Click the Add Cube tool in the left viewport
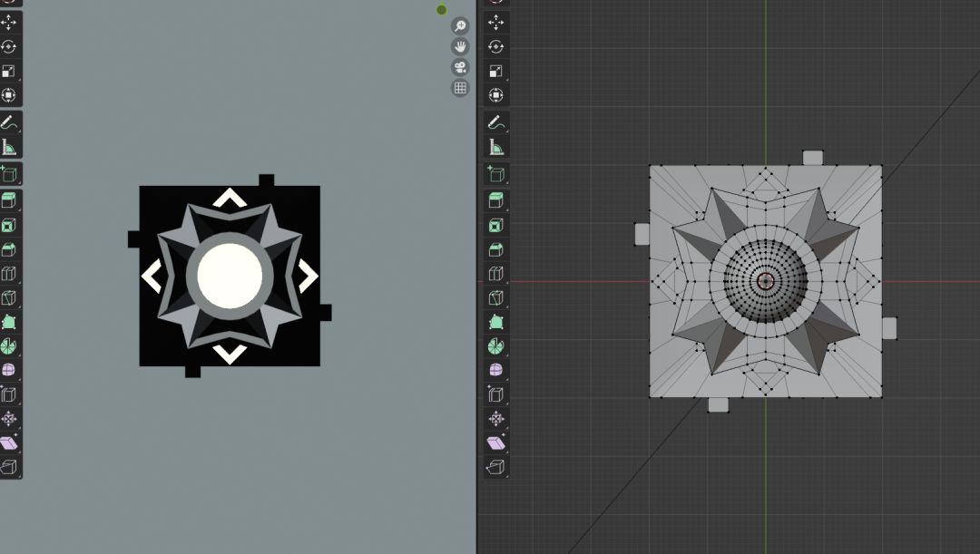This screenshot has width=980, height=554. pos(9,174)
